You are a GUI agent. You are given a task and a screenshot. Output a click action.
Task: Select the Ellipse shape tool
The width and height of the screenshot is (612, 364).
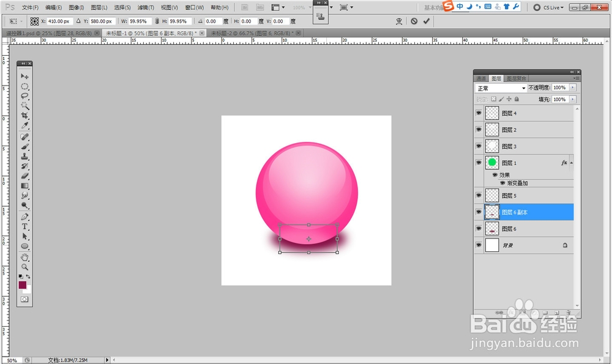24,246
